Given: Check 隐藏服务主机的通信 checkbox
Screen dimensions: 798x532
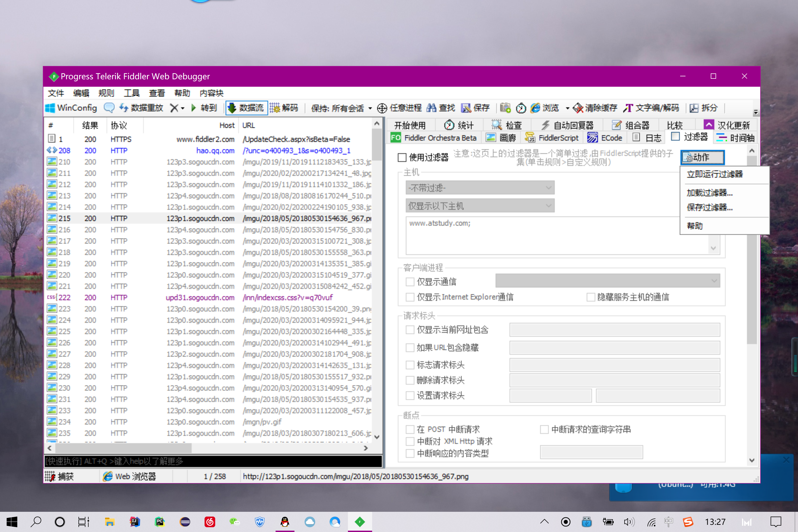Looking at the screenshot, I should [591, 297].
